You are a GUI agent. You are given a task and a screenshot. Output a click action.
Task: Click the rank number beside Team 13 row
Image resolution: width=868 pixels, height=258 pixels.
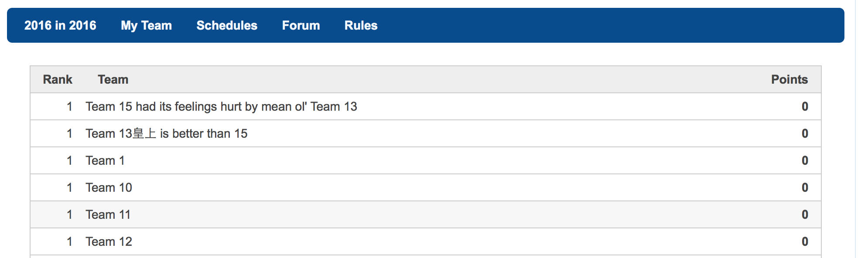(x=69, y=133)
